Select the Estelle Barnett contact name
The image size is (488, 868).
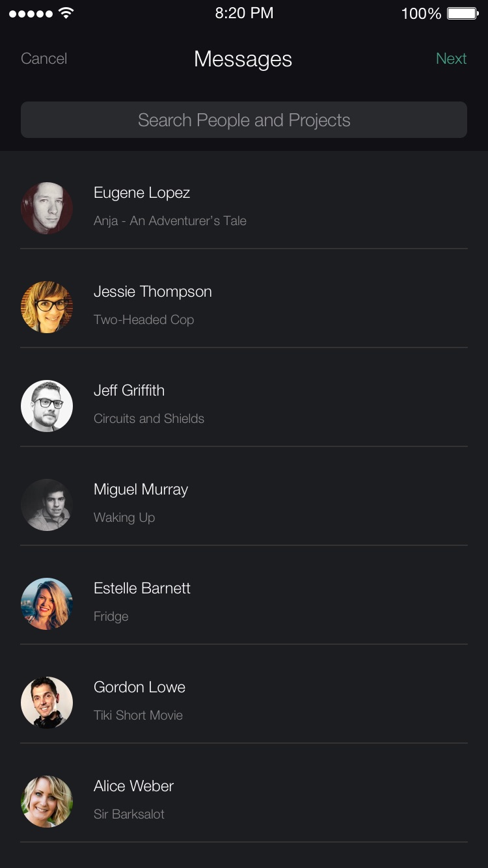point(142,588)
